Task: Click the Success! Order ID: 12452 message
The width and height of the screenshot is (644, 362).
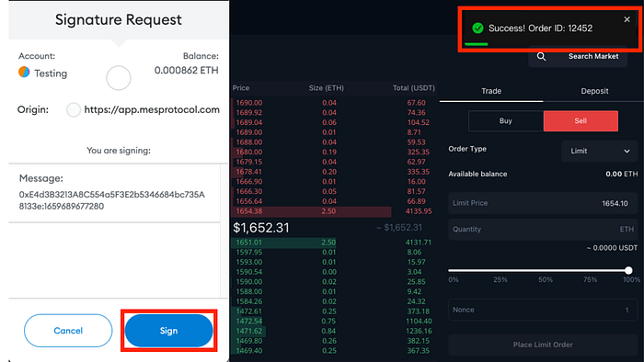Action: tap(541, 28)
